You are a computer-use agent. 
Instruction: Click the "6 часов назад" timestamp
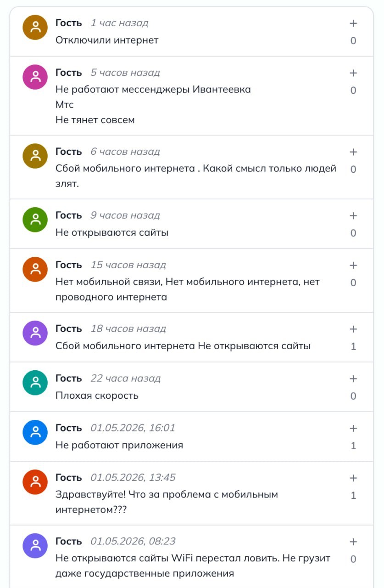pos(125,152)
